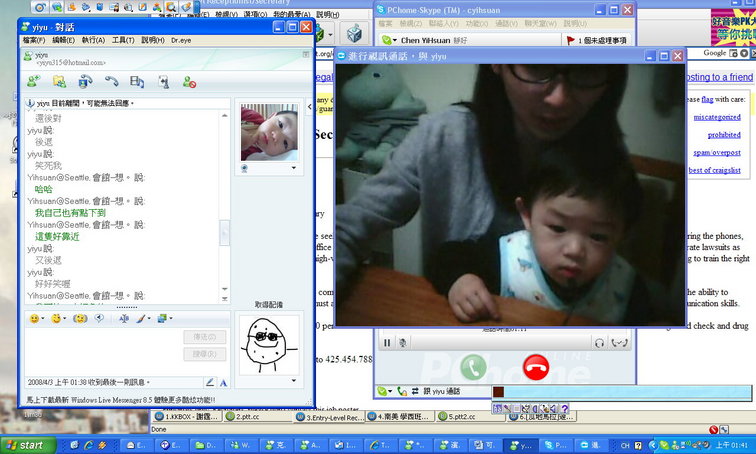Click the games icon in Messenger toolbar

pos(163,82)
